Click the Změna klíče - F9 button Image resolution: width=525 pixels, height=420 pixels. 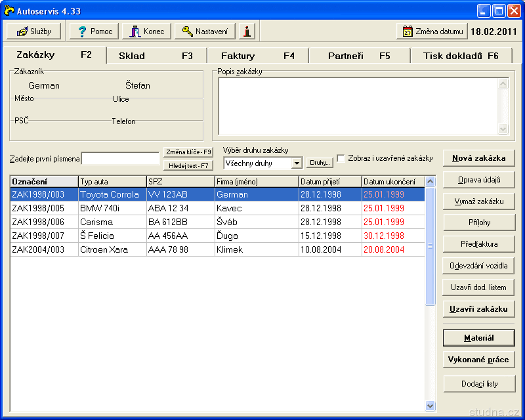point(188,152)
